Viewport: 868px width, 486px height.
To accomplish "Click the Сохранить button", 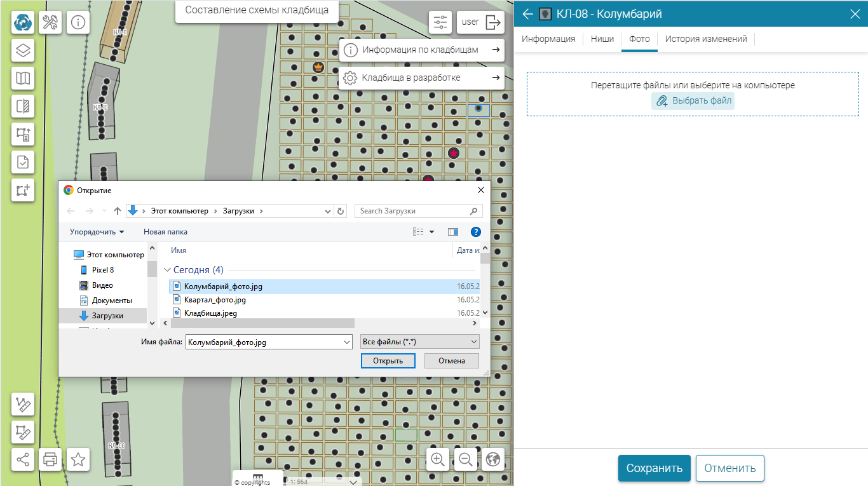I will point(654,468).
